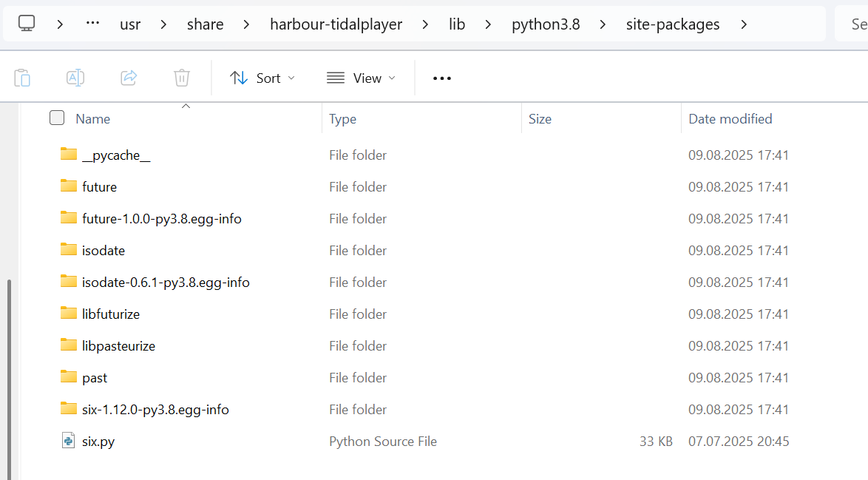The image size is (868, 480).
Task: Click the Delete trash icon
Action: click(x=182, y=78)
